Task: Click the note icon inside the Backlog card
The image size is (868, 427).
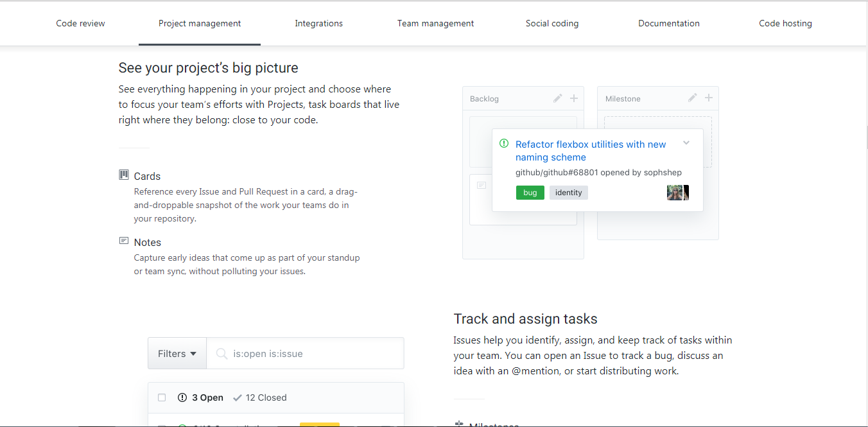Action: [482, 186]
